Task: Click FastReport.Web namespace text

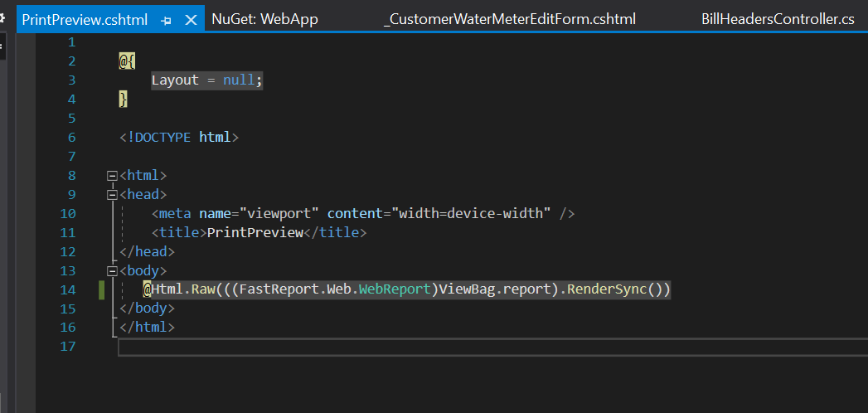Action: click(x=296, y=289)
